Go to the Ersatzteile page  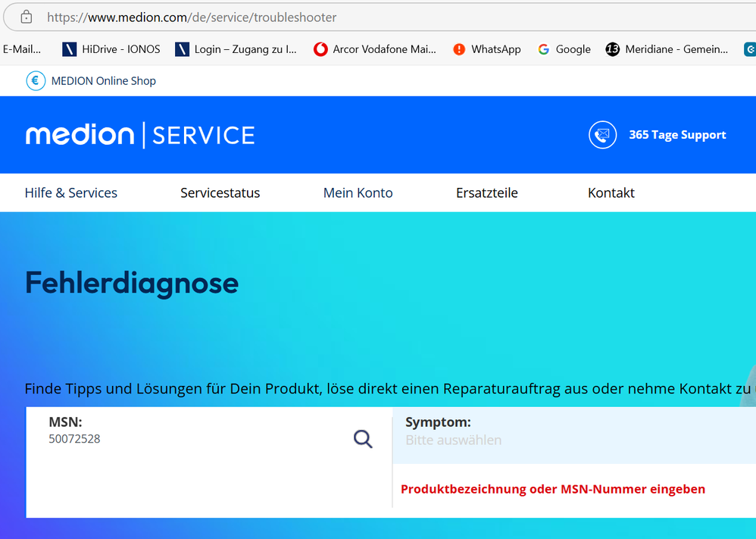click(x=486, y=193)
